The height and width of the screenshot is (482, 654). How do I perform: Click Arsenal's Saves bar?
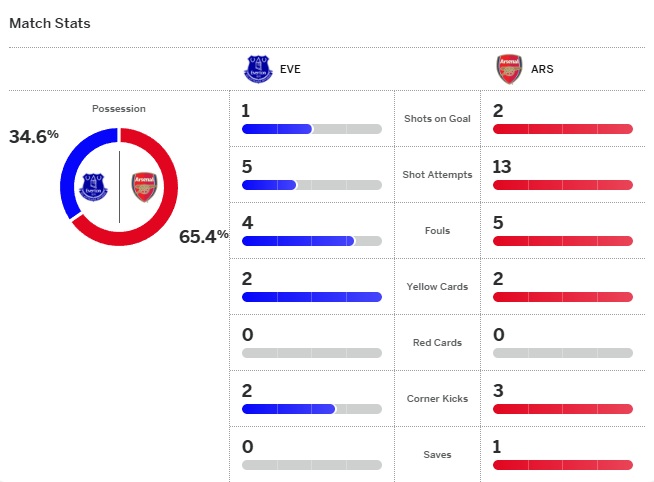point(562,465)
